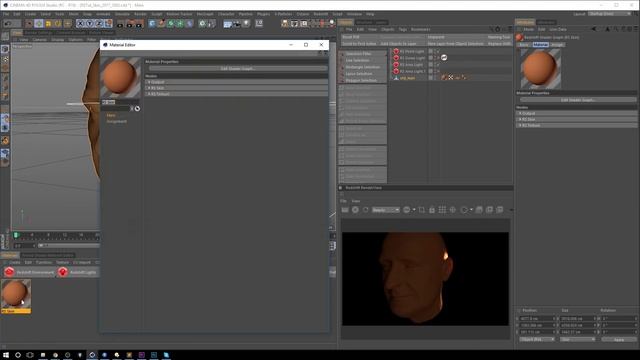
Task: Expand RS Skin node in Attributes panel
Action: [577, 119]
